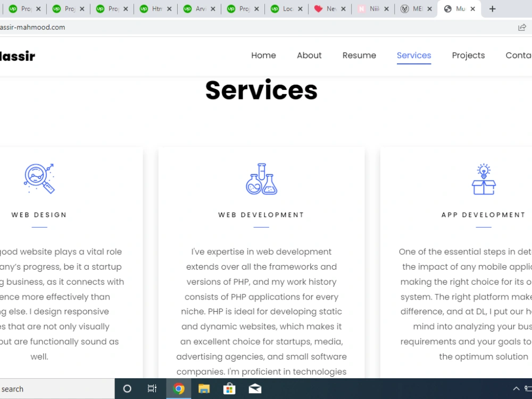This screenshot has height=399, width=532.
Task: Click the App Development description paragraph
Action: pyautogui.click(x=465, y=304)
